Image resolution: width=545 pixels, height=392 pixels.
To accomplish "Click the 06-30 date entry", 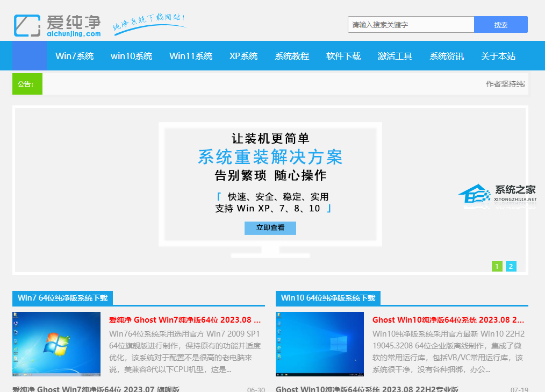I will click(x=256, y=389).
